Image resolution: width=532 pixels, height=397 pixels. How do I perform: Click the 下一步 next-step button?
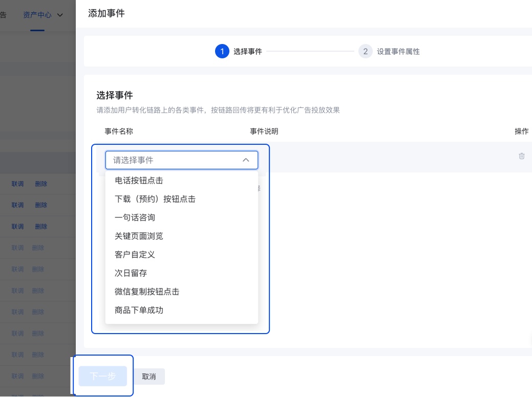[103, 376]
